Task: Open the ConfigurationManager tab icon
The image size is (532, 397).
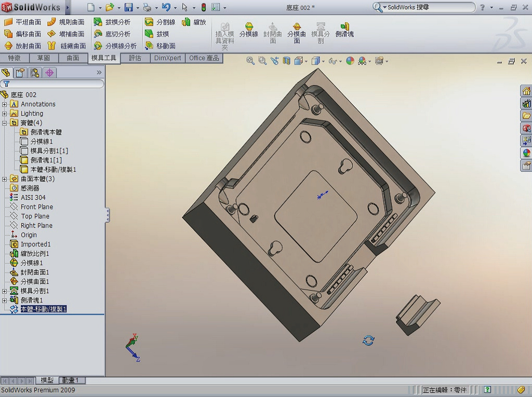Action: point(35,73)
